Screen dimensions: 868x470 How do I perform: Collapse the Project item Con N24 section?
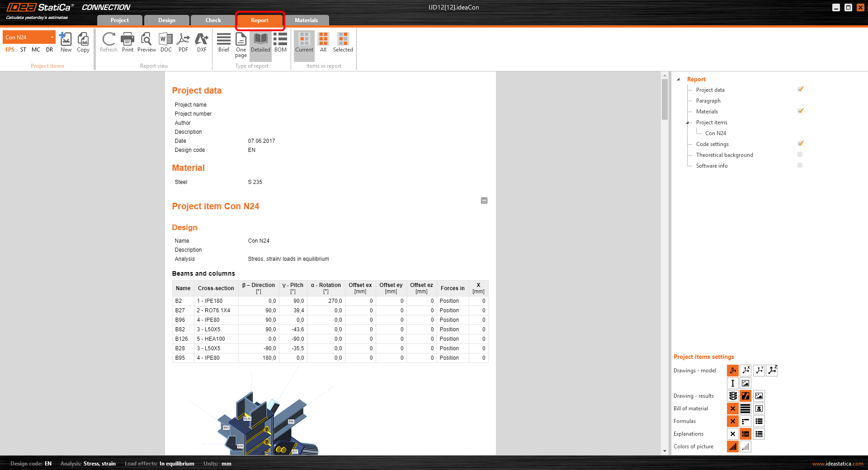484,200
